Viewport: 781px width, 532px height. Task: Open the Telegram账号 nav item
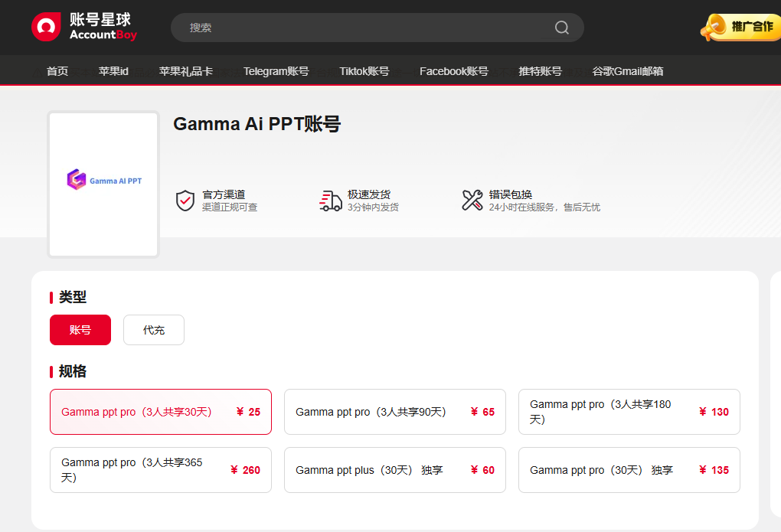click(x=276, y=71)
